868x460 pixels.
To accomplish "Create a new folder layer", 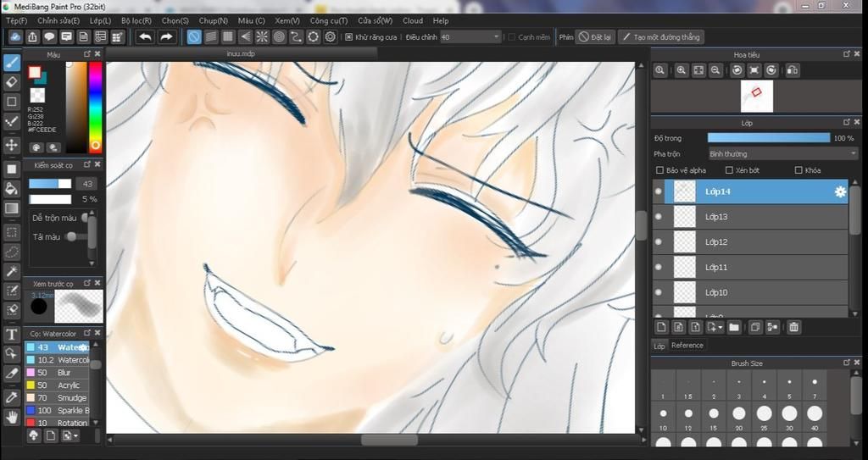I will point(734,327).
